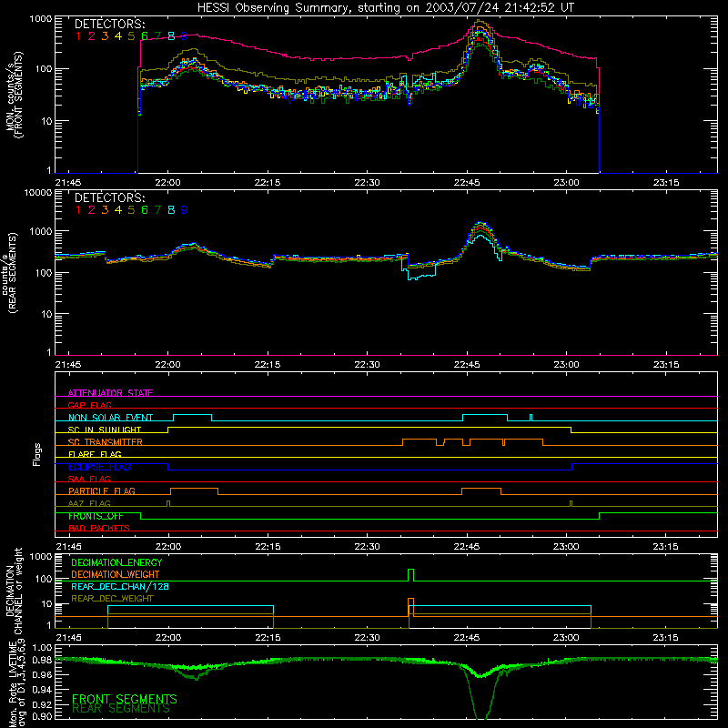Select the DECIMATION_ENERGY legend label
Image resolution: width=728 pixels, height=728 pixels.
[116, 562]
